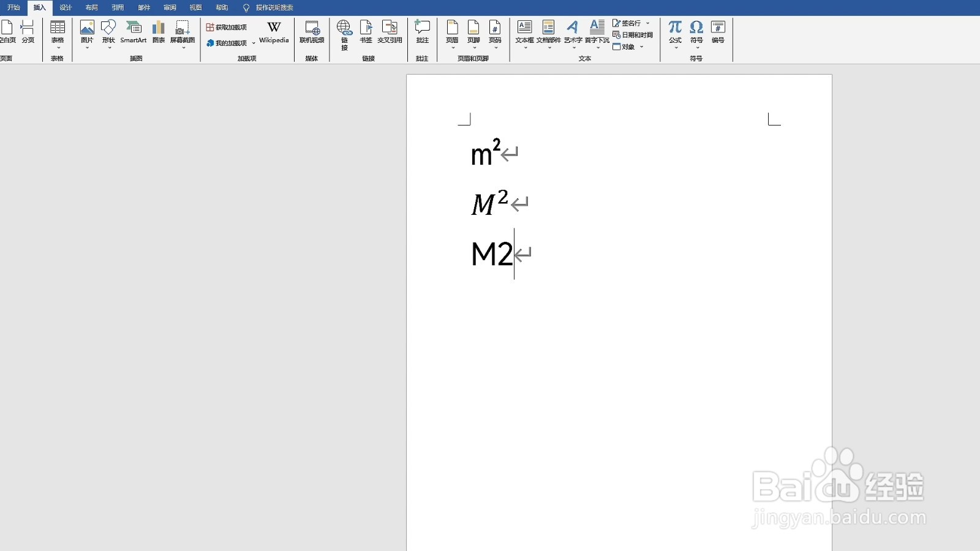This screenshot has height=551, width=980.
Task: Expand 我的加载项 dropdown arrow
Action: [x=254, y=43]
